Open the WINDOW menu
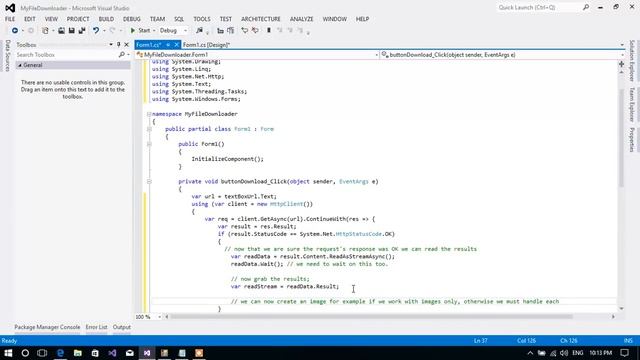This screenshot has height=360, width=640. click(335, 19)
